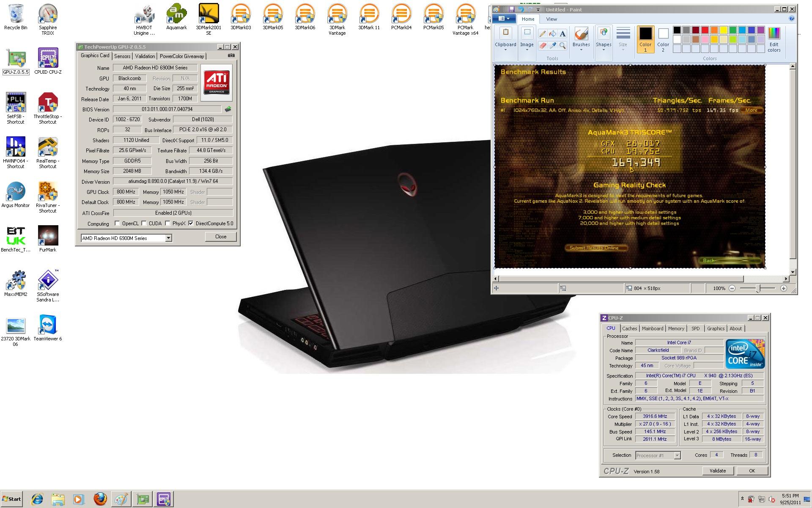
Task: Open the RealTemp shortcut icon
Action: 48,152
